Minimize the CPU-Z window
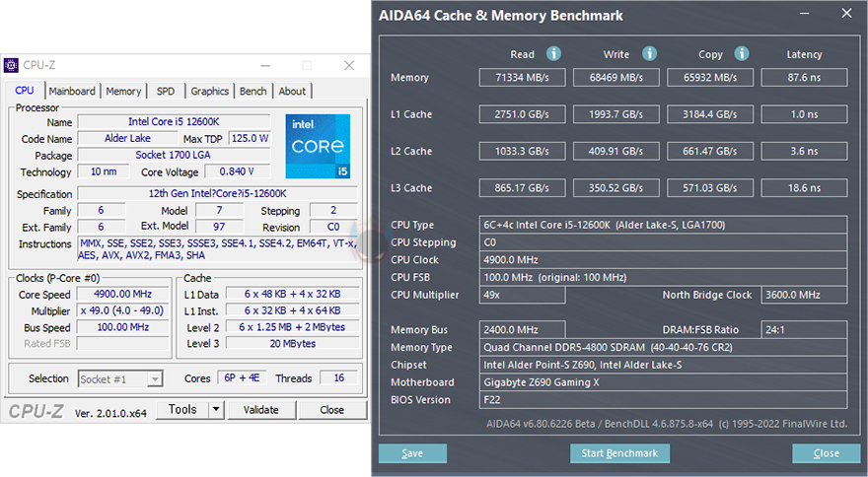The height and width of the screenshot is (477, 868). pos(265,66)
